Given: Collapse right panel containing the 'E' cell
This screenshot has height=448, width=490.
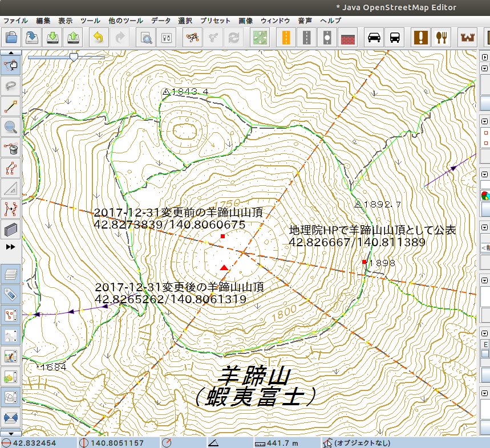Looking at the screenshot, I should [x=485, y=334].
